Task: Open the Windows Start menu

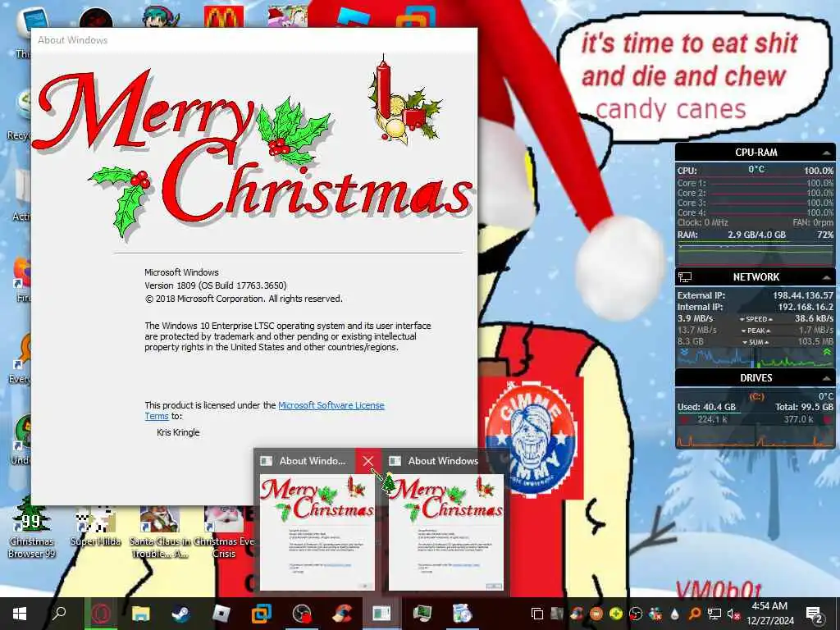Action: (20, 614)
